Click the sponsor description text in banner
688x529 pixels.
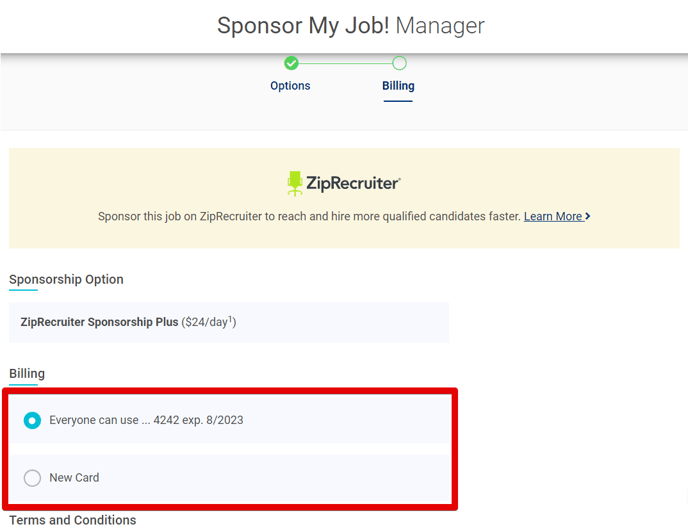(x=309, y=216)
